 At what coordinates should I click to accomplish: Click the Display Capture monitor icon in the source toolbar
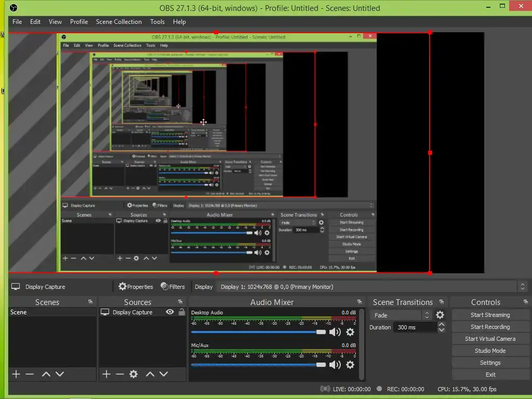click(x=16, y=287)
